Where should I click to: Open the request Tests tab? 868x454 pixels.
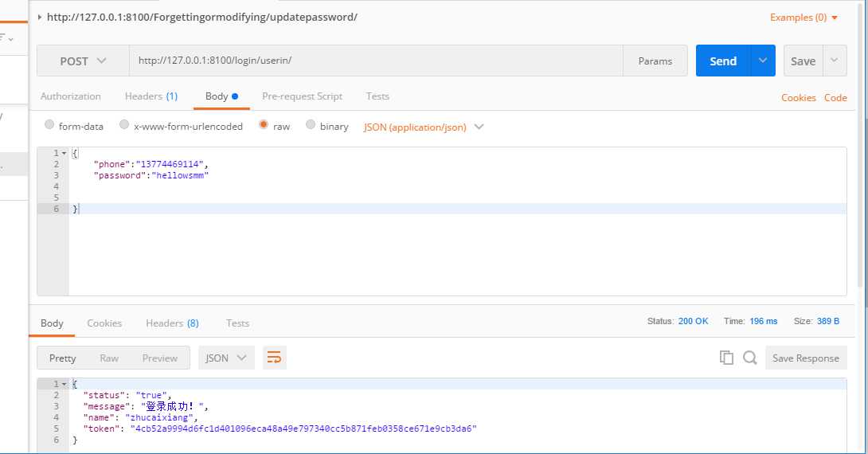click(377, 96)
